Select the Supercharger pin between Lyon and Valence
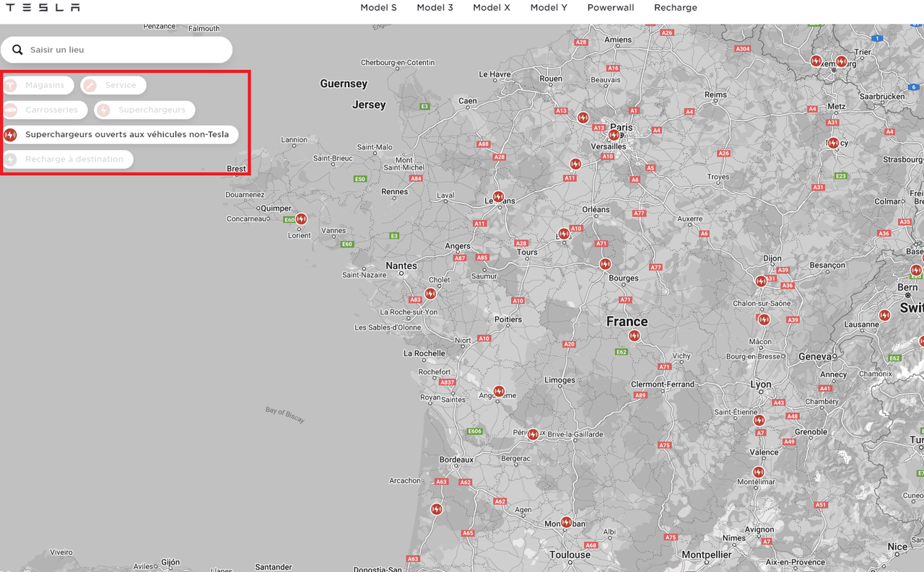 (759, 420)
